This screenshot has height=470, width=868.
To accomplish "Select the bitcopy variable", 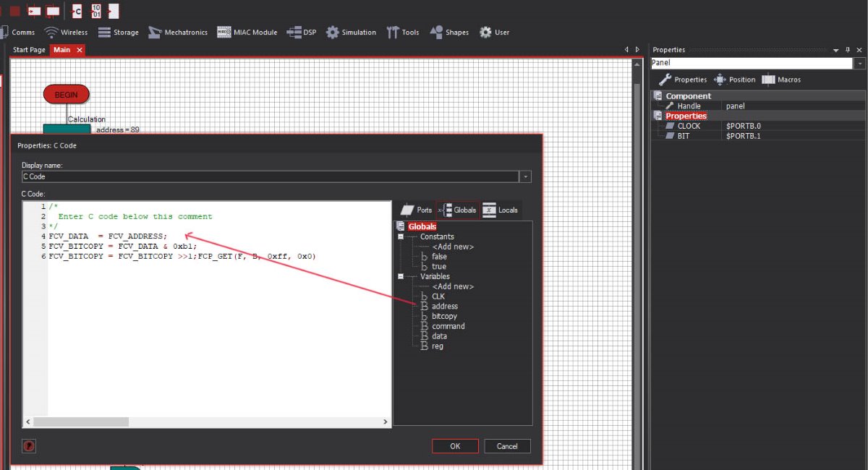I will [444, 316].
